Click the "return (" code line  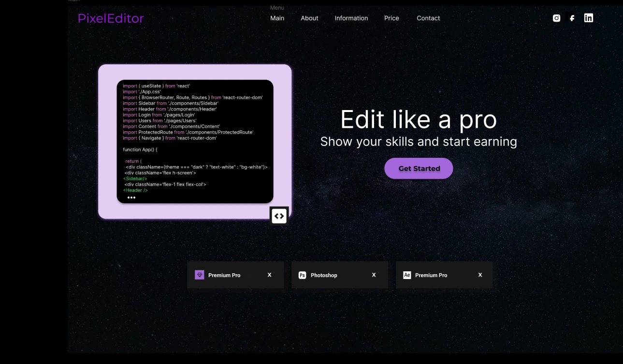(133, 161)
